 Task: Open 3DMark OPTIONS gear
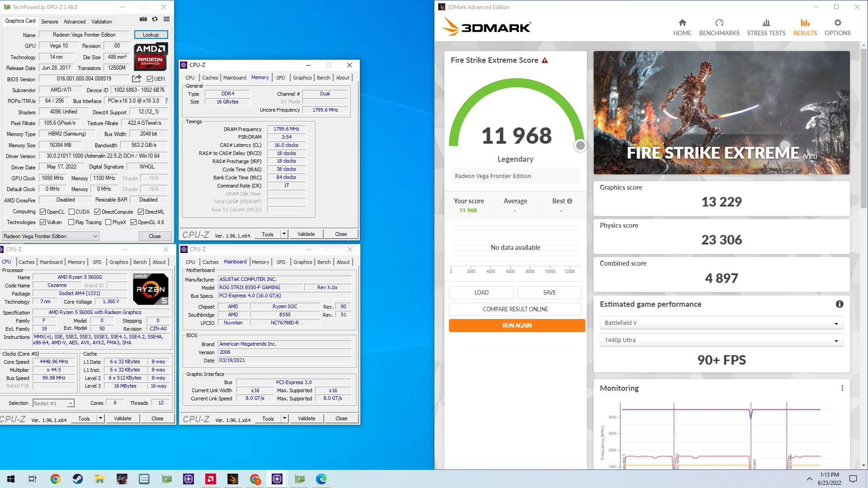(838, 23)
